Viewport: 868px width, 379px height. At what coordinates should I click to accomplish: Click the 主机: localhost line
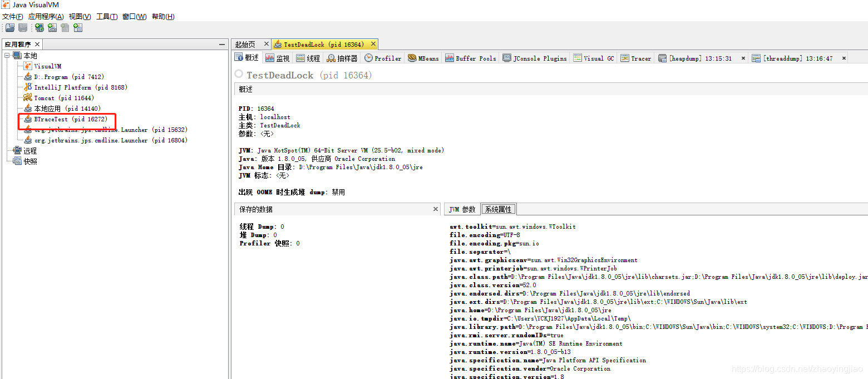(x=264, y=117)
